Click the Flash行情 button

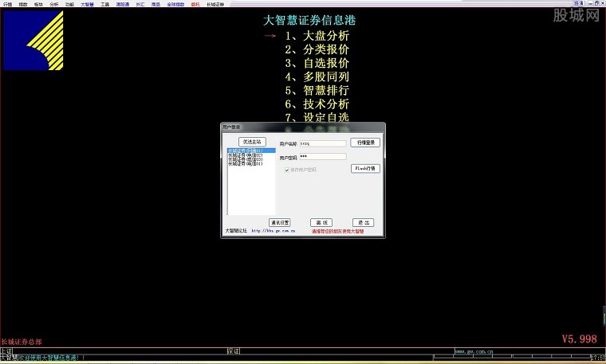click(365, 169)
